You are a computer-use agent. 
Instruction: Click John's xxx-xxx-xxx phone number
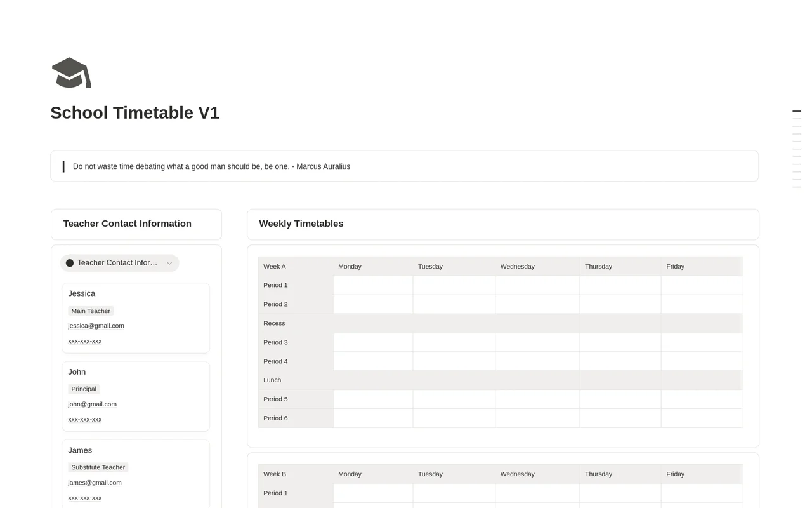click(x=85, y=420)
